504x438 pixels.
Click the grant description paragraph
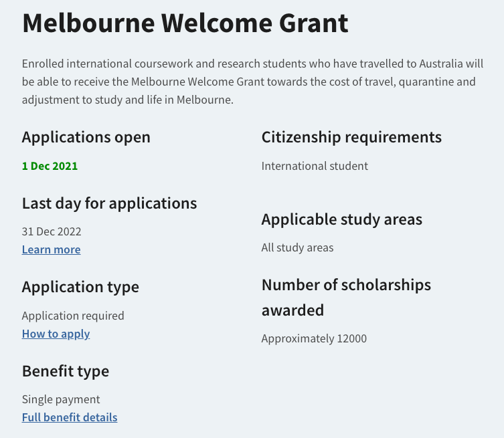pyautogui.click(x=249, y=82)
